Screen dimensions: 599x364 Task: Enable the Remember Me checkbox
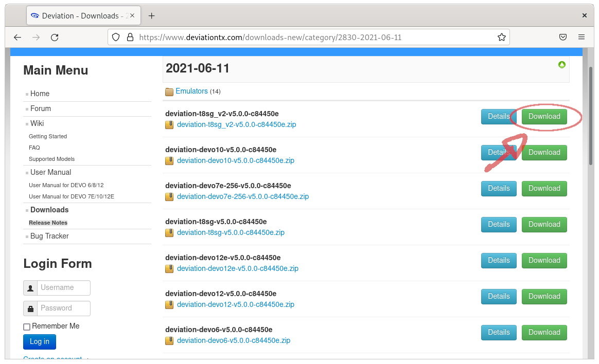[x=27, y=326]
